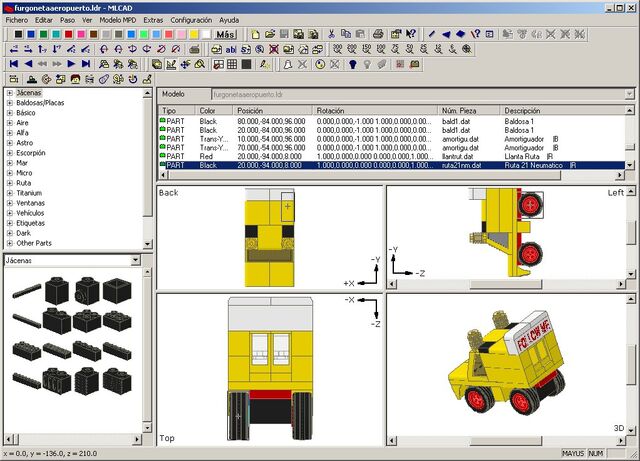Click the printer icon in toolbar

(x=378, y=34)
